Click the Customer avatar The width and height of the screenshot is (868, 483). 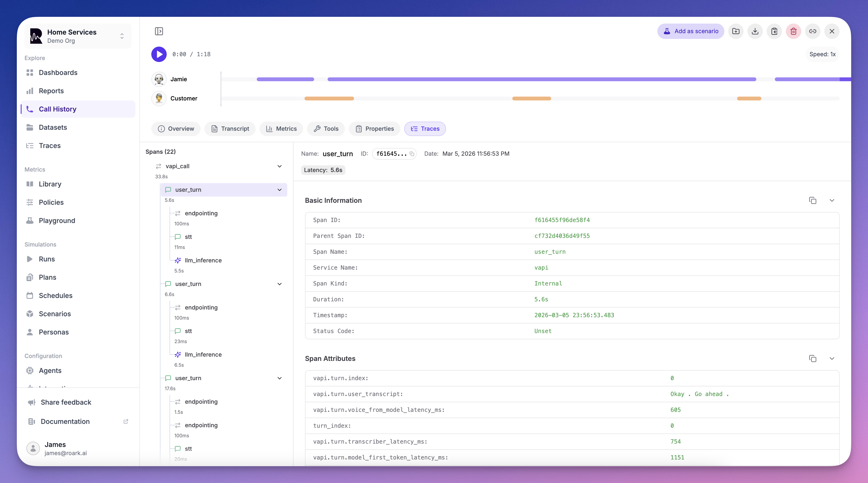(159, 99)
